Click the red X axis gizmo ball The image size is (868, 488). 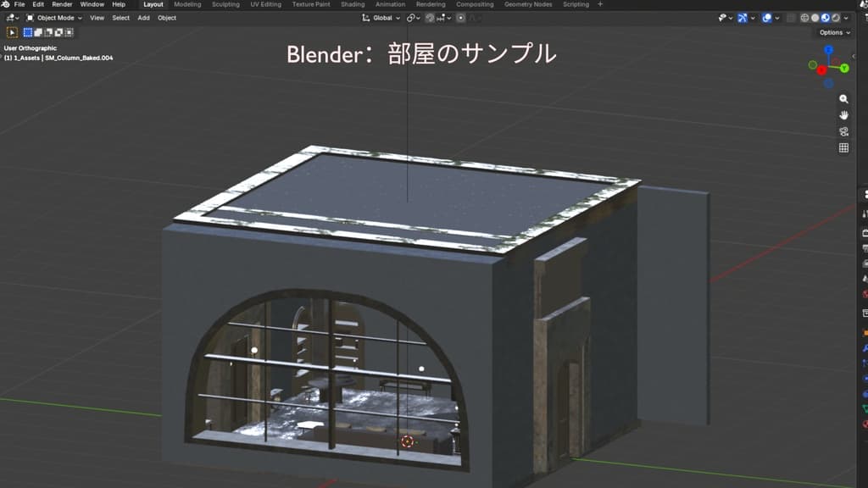[821, 70]
